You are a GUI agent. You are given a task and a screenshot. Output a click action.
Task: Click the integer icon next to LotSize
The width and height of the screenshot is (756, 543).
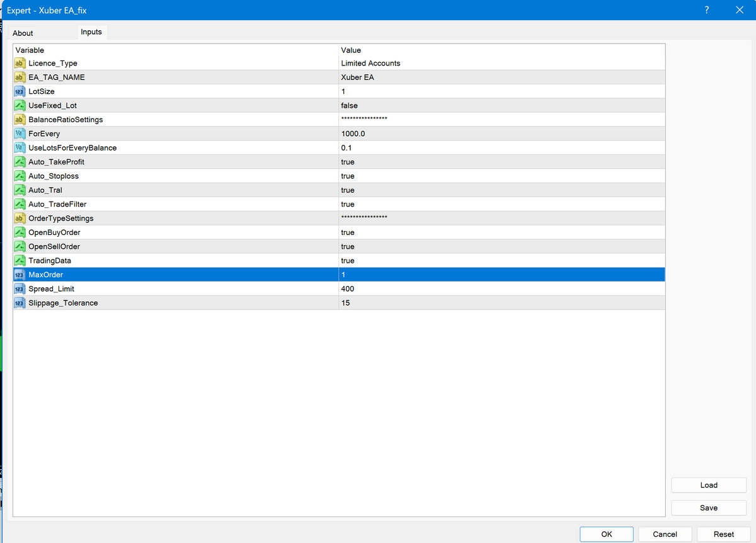tap(19, 91)
